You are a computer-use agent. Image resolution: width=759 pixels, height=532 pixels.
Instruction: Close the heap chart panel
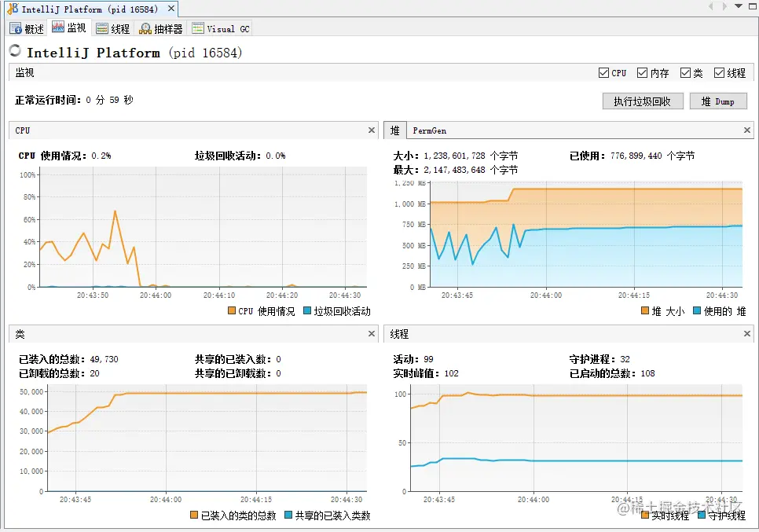(747, 130)
